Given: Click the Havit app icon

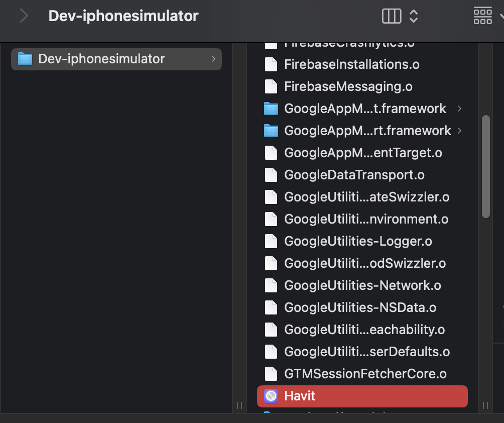Looking at the screenshot, I should click(271, 396).
